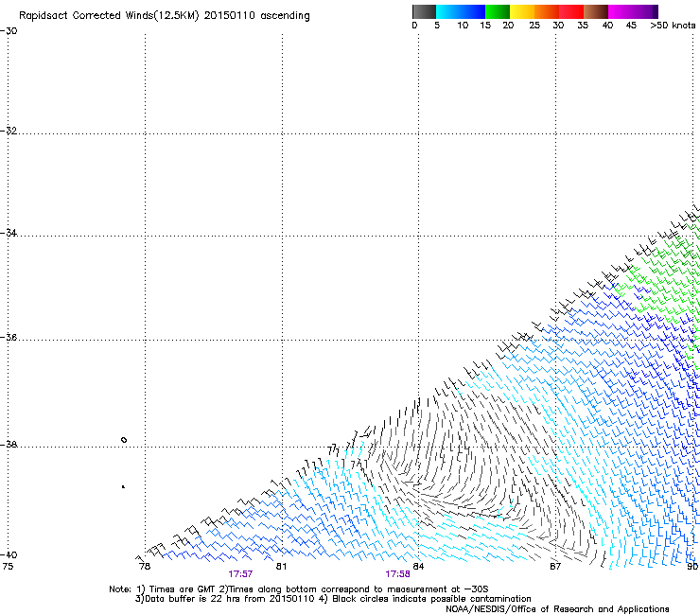Click the NOAA/NESDIS credit line

coord(557,609)
